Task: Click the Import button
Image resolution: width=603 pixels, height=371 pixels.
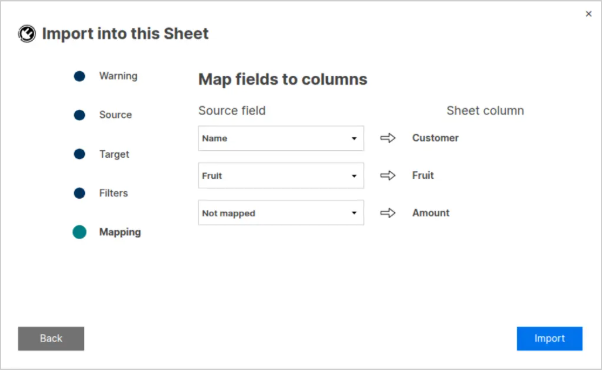Action: click(x=549, y=339)
